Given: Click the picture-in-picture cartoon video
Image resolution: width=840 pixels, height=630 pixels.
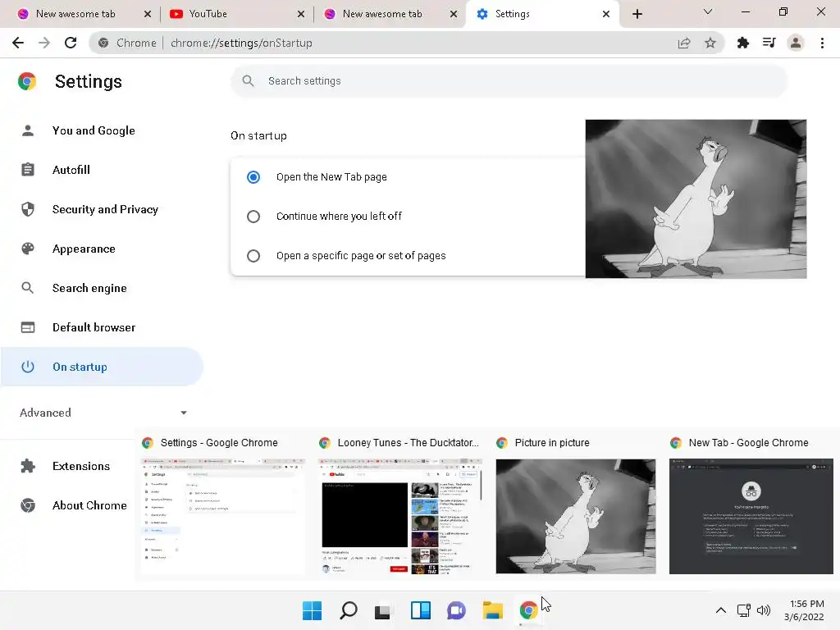Looking at the screenshot, I should point(696,199).
